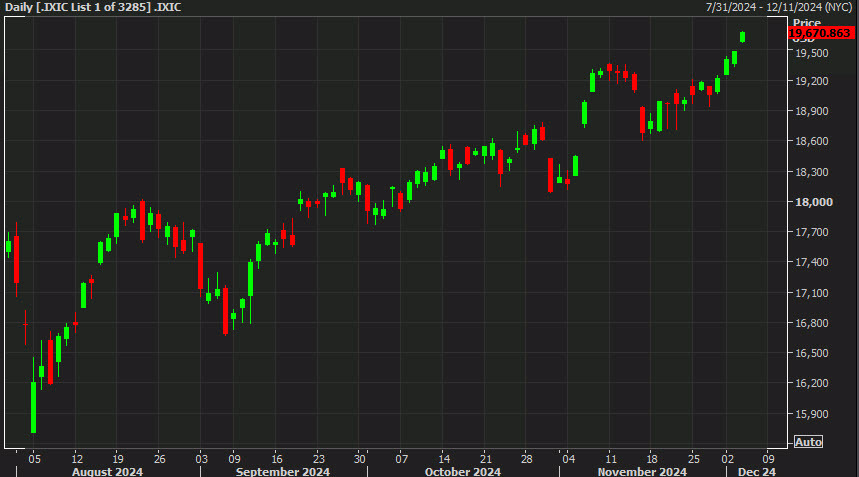The width and height of the screenshot is (859, 477).
Task: Click the 23 date tick in September
Action: (x=319, y=459)
